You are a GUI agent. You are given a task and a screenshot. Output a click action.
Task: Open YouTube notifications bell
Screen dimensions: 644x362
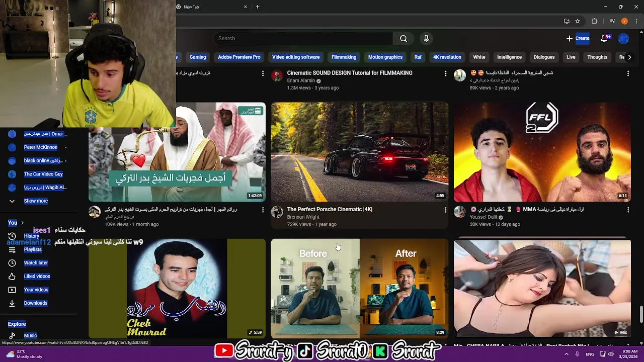(x=605, y=38)
